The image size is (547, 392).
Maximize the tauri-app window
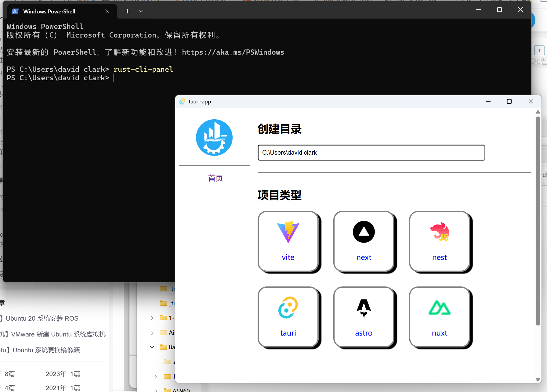coord(509,102)
